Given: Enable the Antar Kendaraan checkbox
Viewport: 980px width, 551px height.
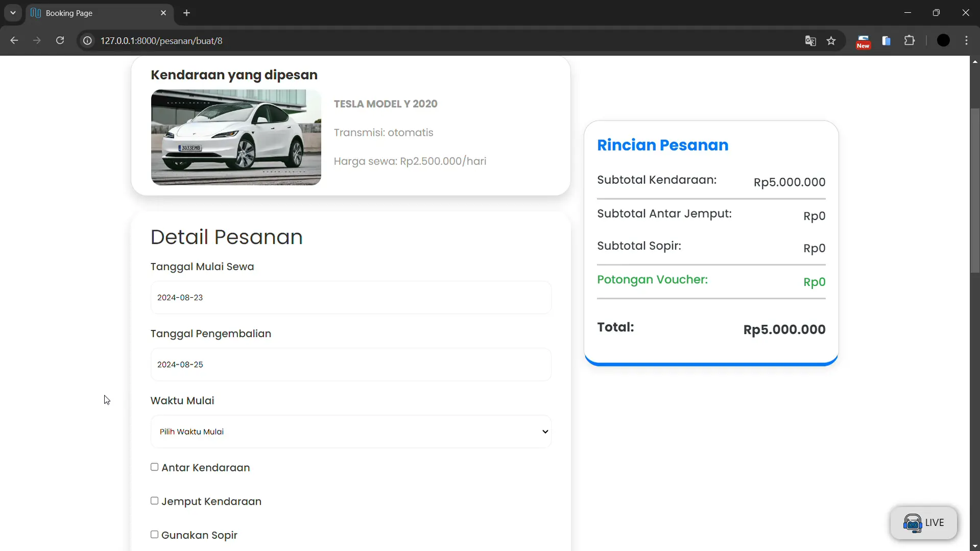Looking at the screenshot, I should (154, 467).
